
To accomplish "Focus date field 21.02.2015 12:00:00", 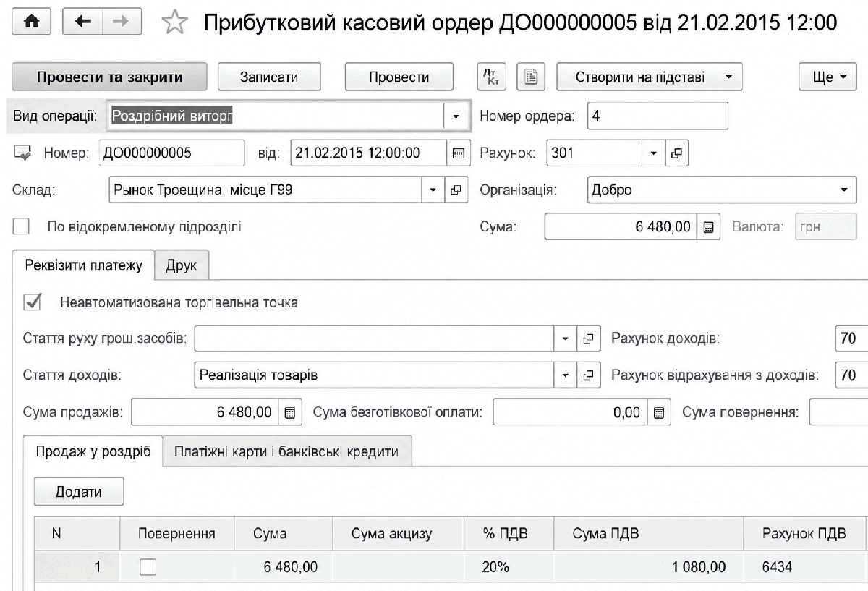I will click(x=369, y=153).
